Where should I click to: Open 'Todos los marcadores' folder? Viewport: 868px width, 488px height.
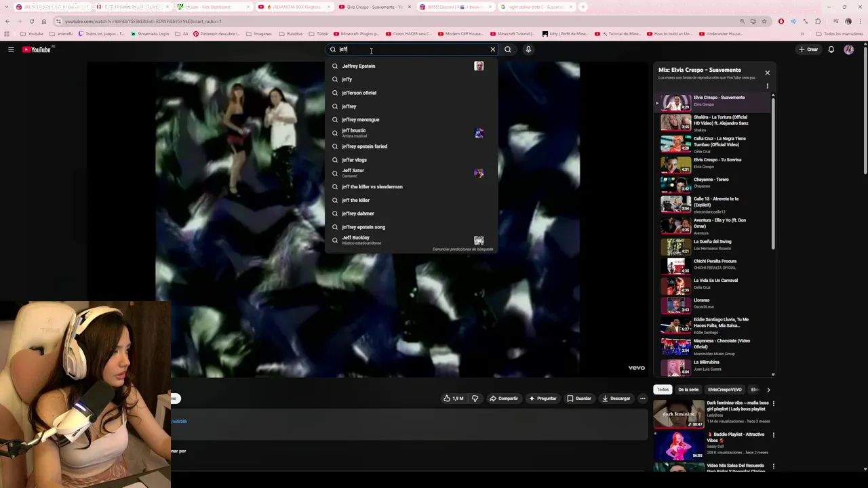(840, 34)
